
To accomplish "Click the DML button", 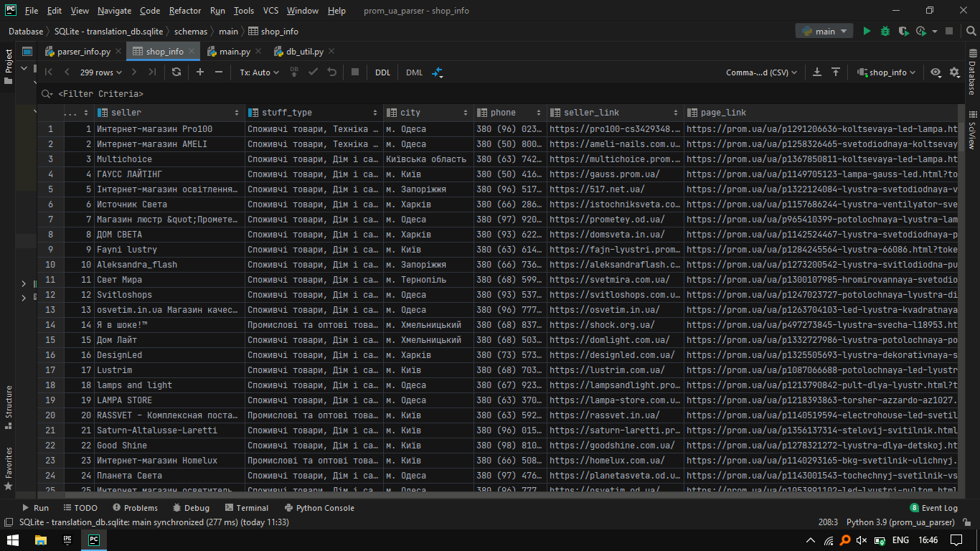I will click(x=414, y=72).
